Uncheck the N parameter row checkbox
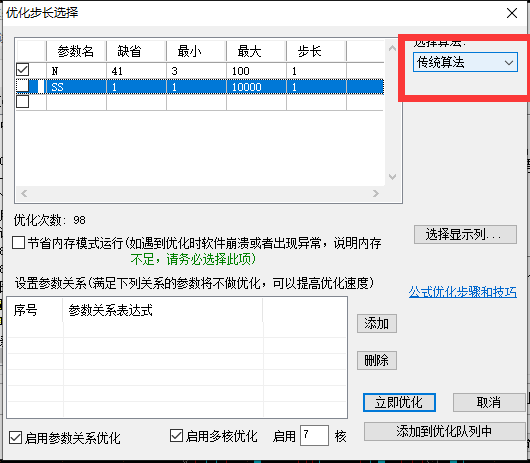The width and height of the screenshot is (530, 463). click(x=23, y=70)
